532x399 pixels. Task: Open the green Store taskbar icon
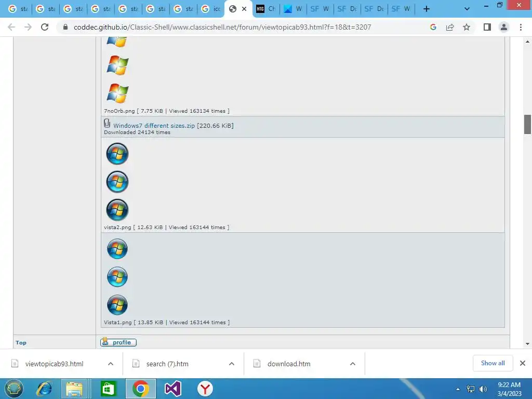108,389
